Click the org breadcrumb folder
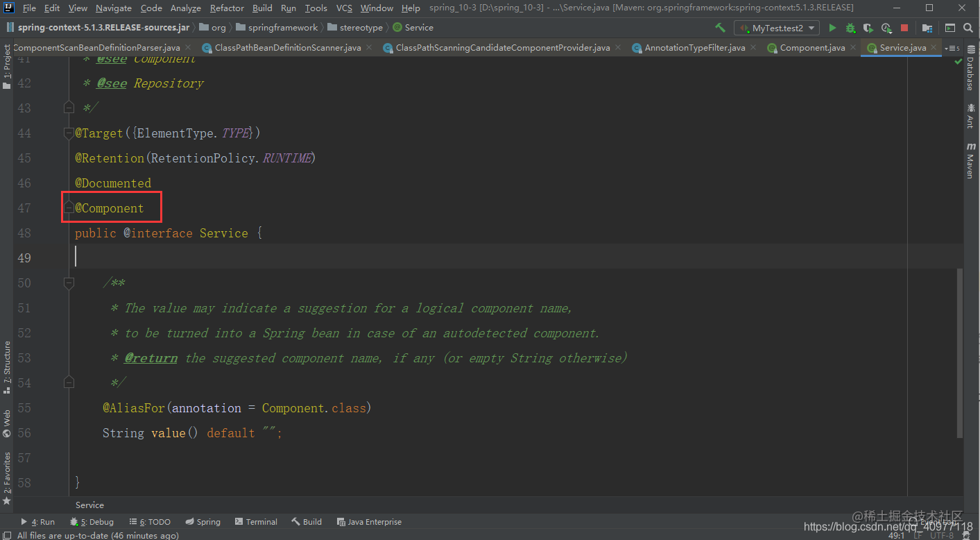 [x=212, y=28]
